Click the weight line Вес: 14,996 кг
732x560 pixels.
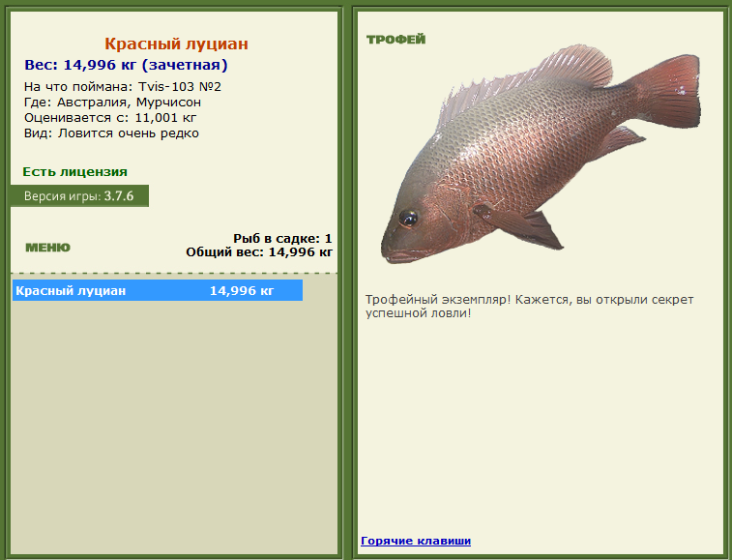126,65
